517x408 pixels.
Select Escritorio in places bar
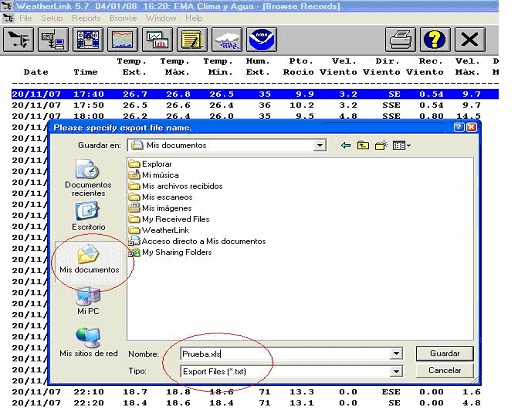point(88,216)
